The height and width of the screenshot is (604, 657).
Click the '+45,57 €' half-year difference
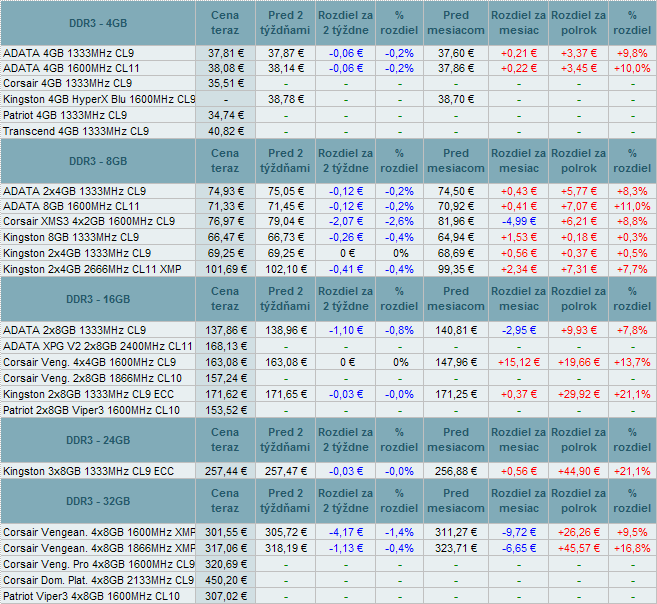(579, 548)
